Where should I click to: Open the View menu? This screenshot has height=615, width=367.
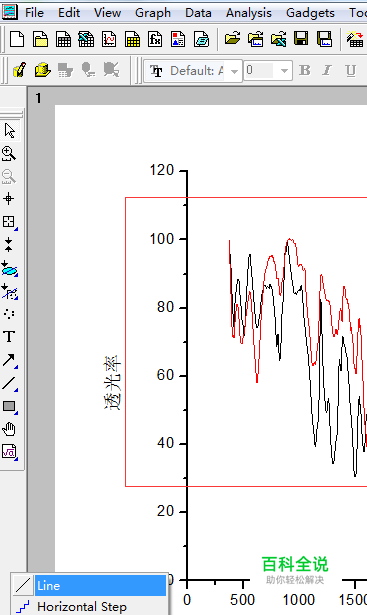pyautogui.click(x=107, y=13)
